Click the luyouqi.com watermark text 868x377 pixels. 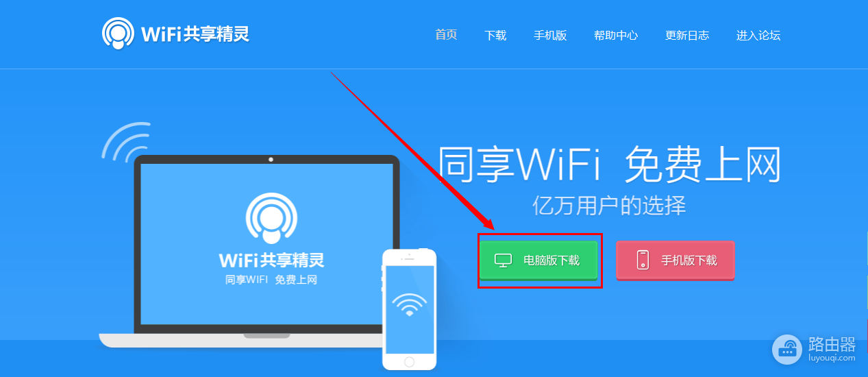point(832,357)
